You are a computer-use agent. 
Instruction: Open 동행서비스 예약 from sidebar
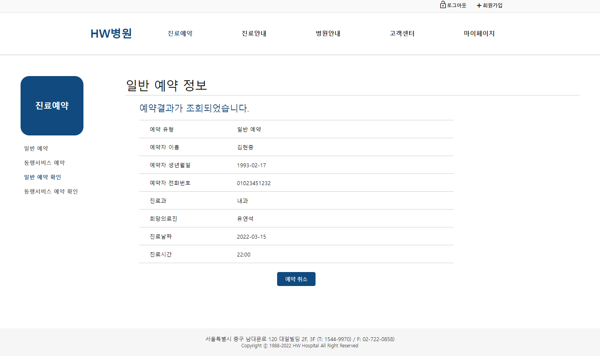pyautogui.click(x=44, y=163)
